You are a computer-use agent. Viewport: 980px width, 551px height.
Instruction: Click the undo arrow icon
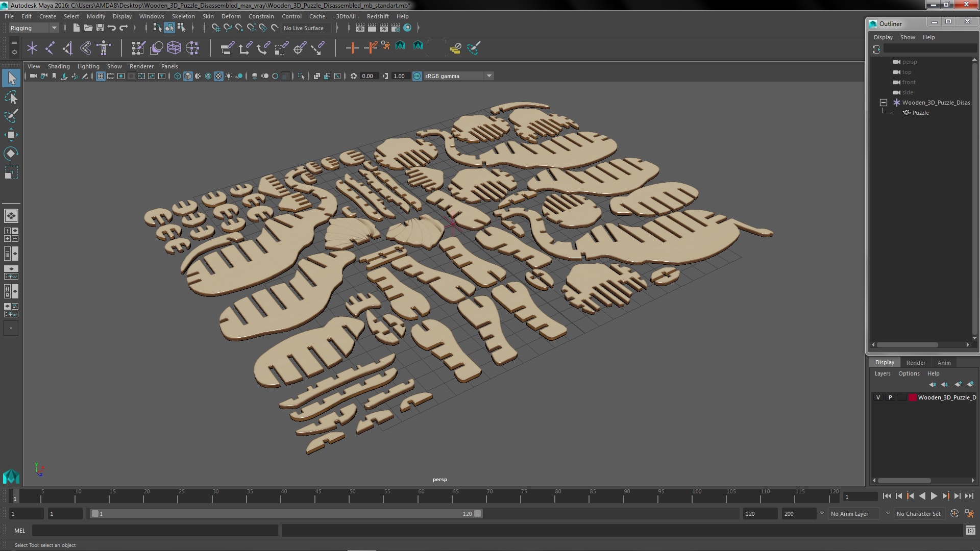pyautogui.click(x=112, y=28)
